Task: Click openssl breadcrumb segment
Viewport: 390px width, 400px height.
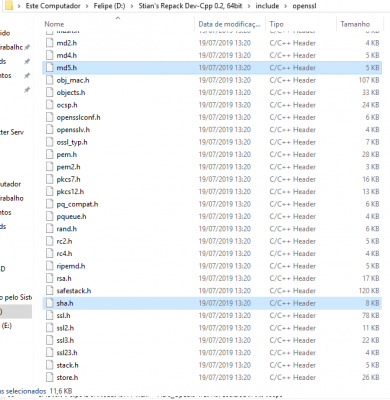Action: point(304,6)
